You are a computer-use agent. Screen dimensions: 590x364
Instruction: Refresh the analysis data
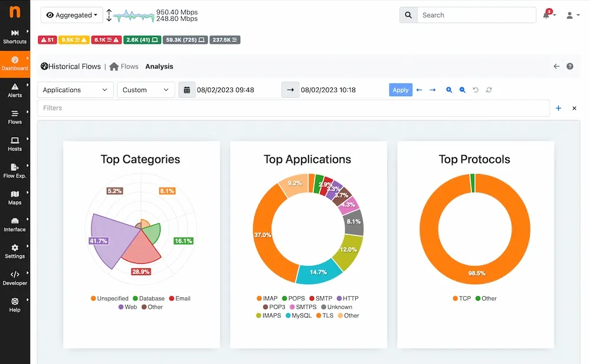tap(489, 90)
